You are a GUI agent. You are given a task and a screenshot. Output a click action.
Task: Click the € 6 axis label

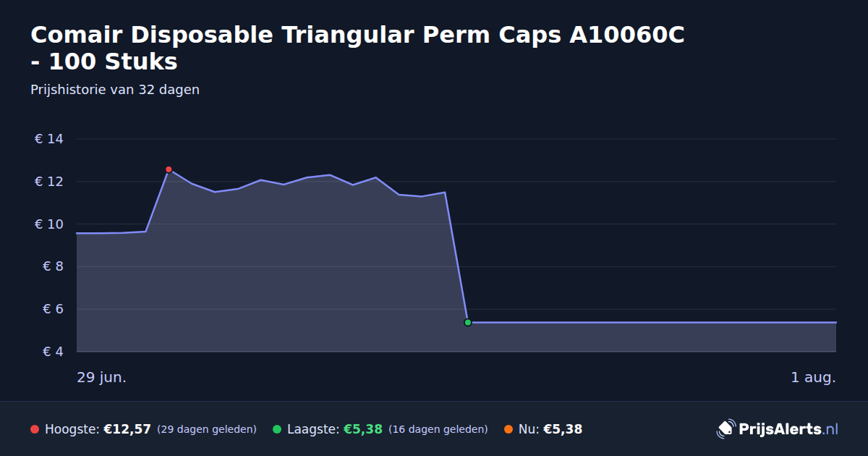coord(54,309)
